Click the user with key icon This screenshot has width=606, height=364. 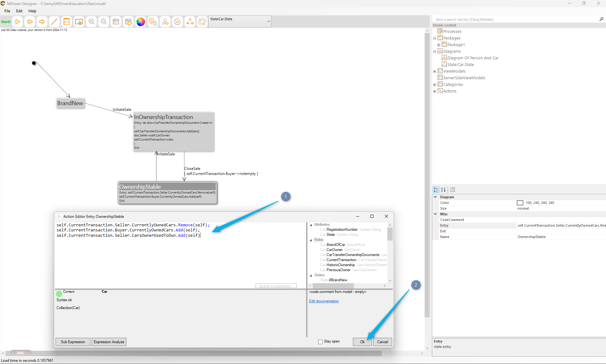165,22
